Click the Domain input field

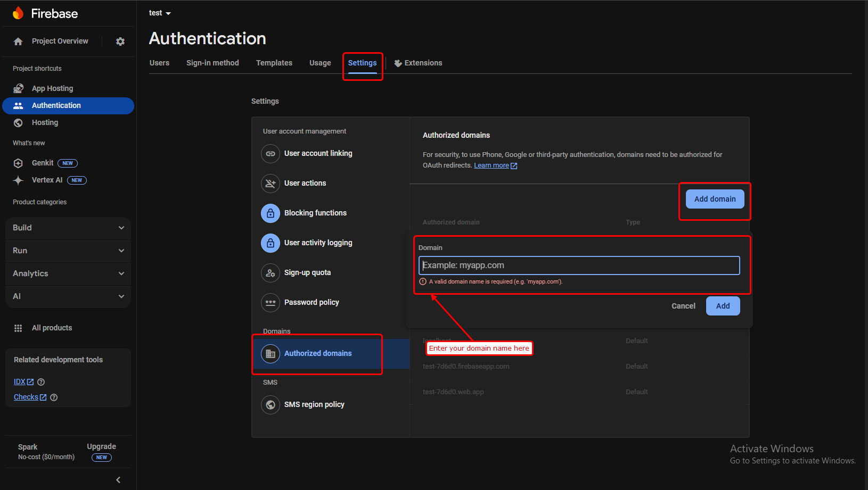[x=579, y=265]
